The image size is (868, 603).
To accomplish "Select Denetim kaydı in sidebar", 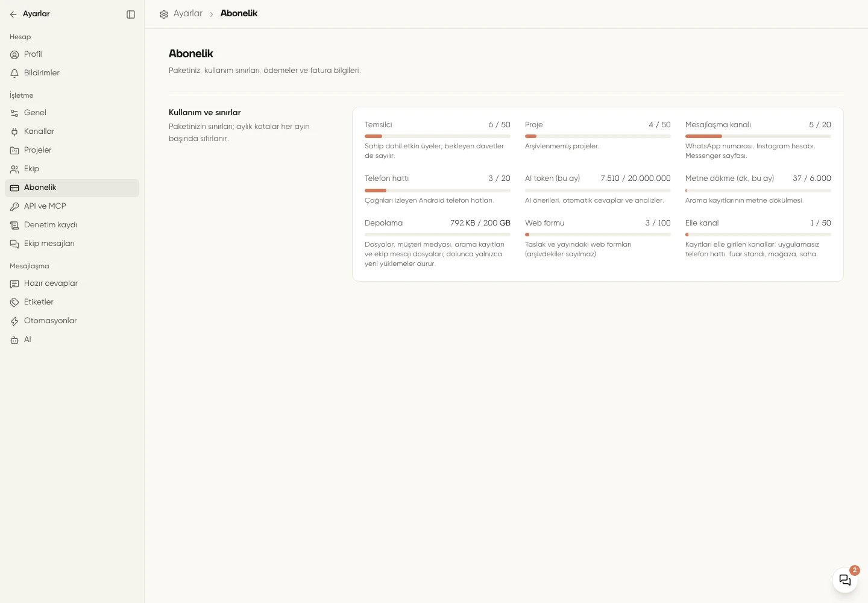I will [72, 225].
